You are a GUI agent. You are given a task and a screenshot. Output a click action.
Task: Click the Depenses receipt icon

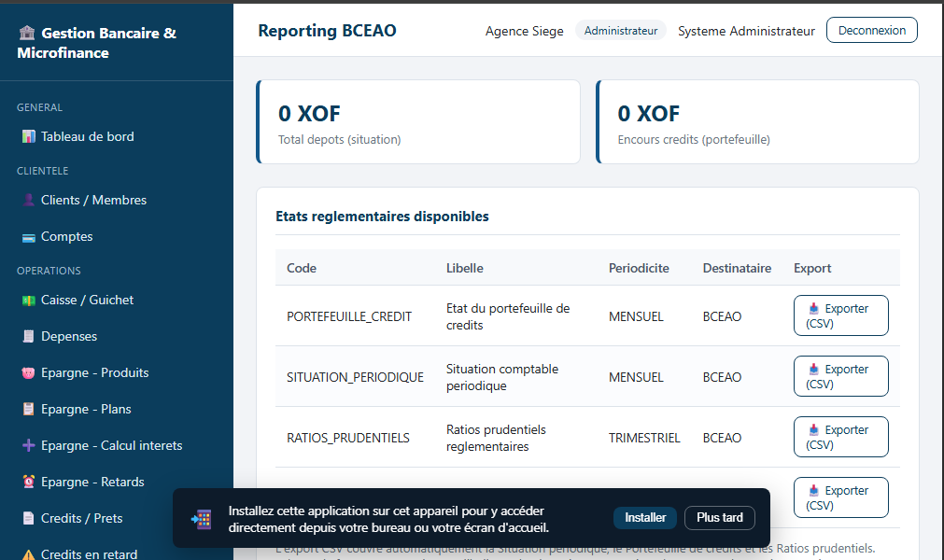[x=28, y=336]
